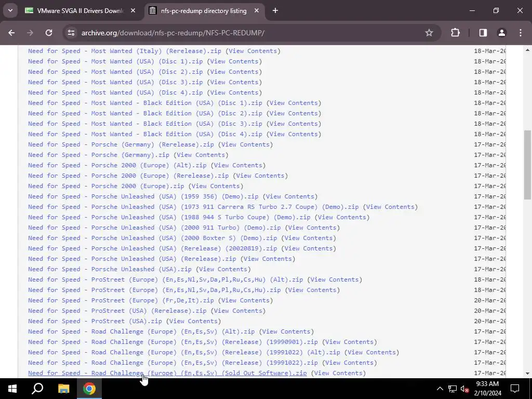Screen dimensions: 532x399
Task: Open Chrome side panel
Action: click(483, 33)
